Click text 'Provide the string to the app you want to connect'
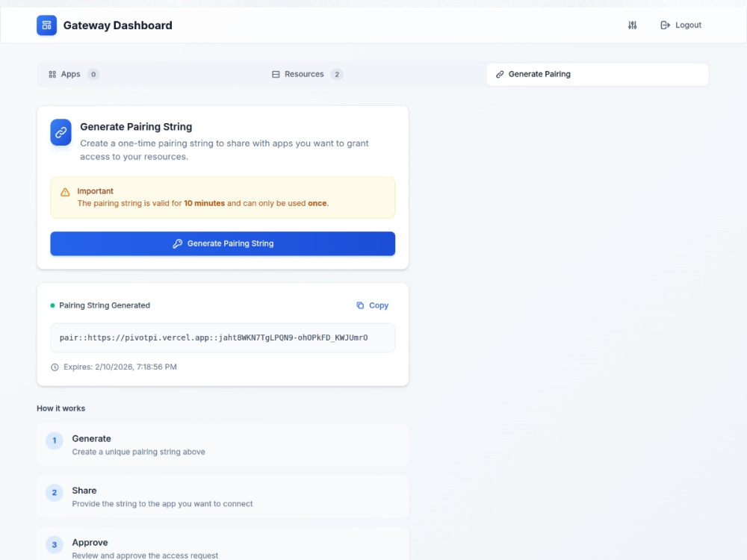This screenshot has height=560, width=747. 162,503
